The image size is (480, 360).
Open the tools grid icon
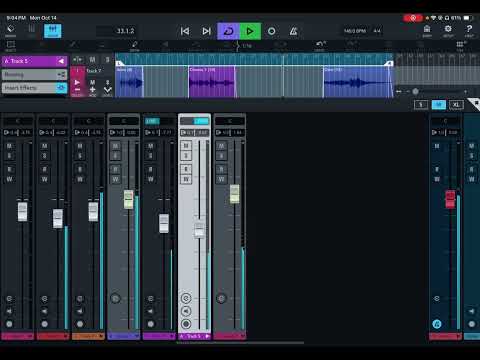click(x=460, y=46)
